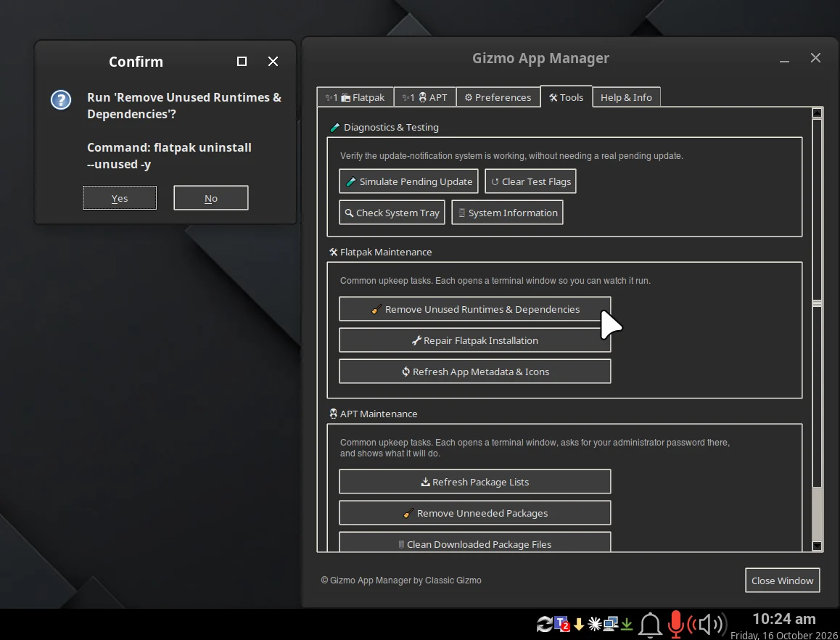Click the yellow down-arrow tray icon

[x=579, y=624]
